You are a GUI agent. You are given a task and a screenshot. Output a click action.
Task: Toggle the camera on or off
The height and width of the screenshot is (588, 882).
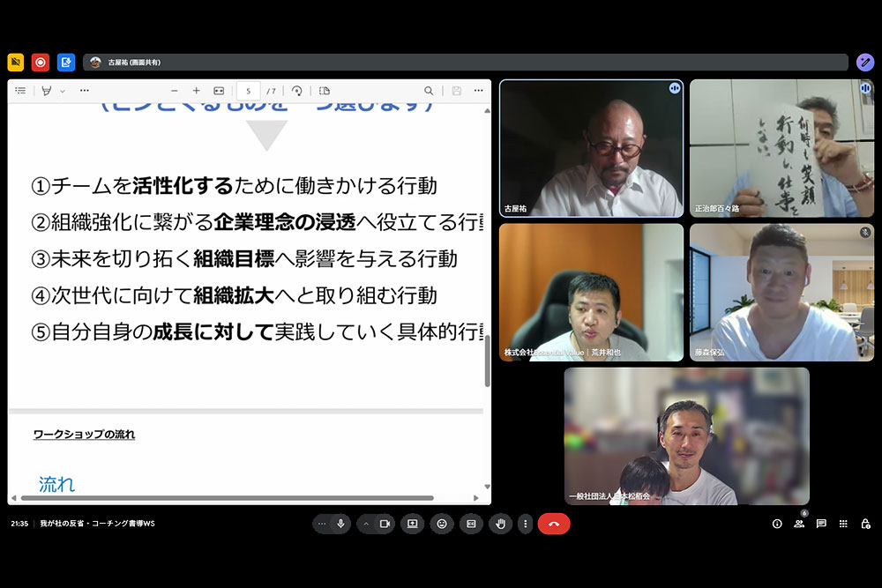pyautogui.click(x=385, y=524)
